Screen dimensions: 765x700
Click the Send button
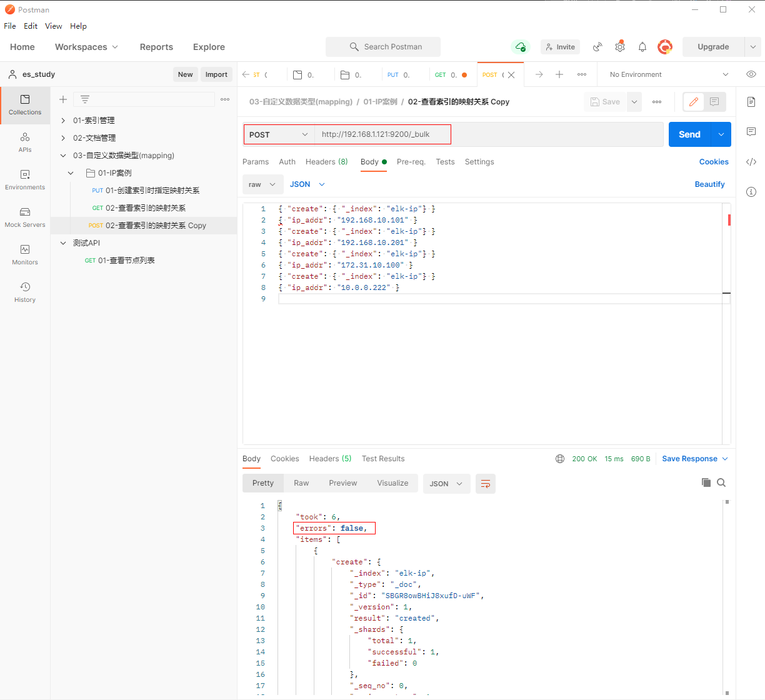click(689, 134)
